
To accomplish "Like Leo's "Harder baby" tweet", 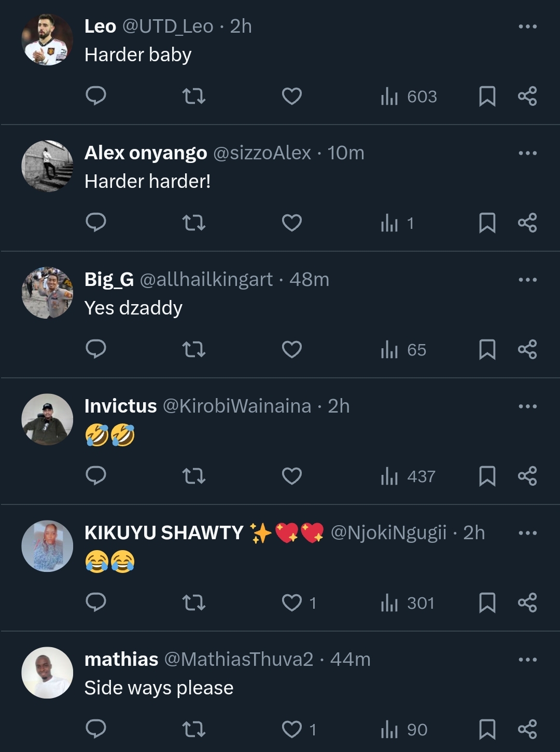I will (292, 96).
